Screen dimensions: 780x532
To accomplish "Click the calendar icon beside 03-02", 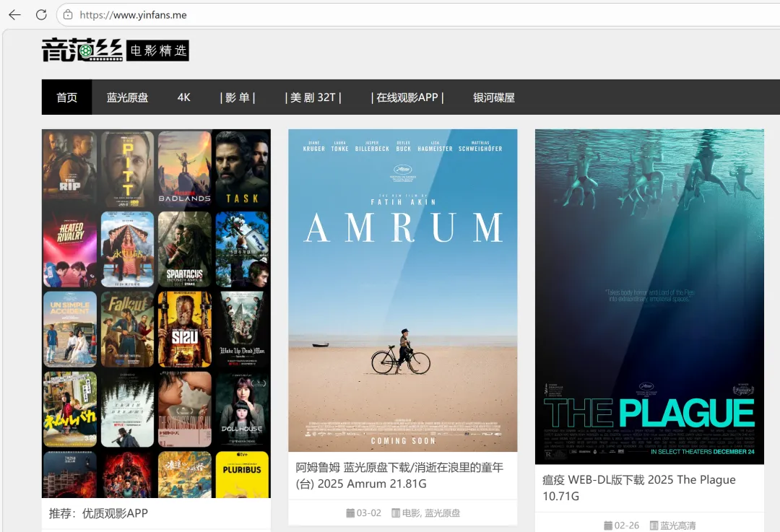I will coord(350,513).
